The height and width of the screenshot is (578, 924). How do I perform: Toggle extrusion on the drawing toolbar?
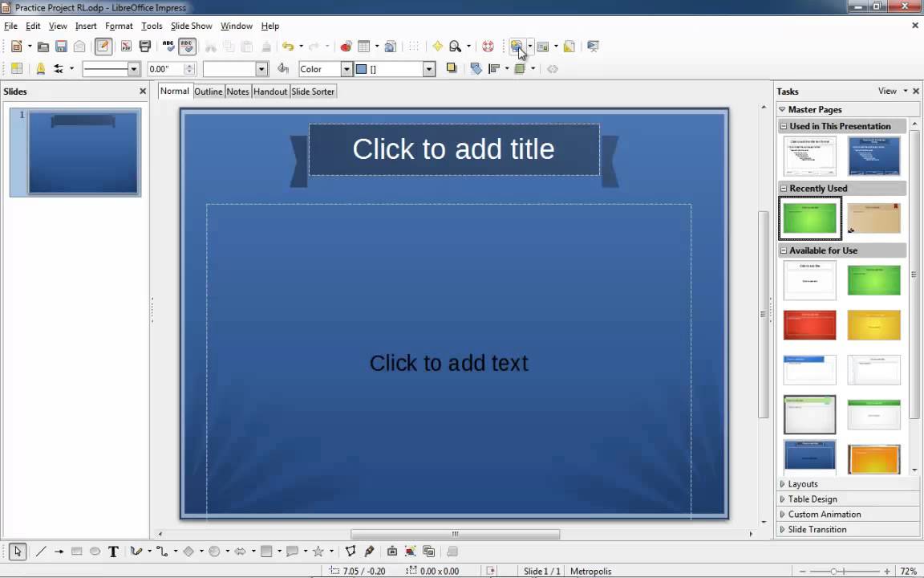(452, 552)
